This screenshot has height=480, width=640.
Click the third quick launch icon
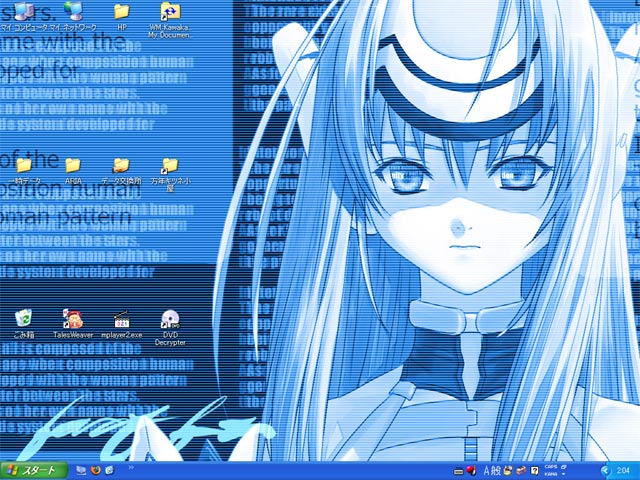point(109,471)
